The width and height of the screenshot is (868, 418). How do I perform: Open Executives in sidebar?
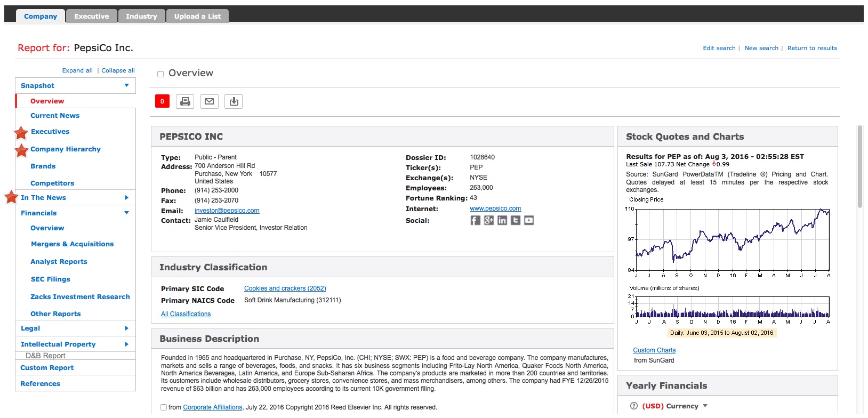(50, 131)
